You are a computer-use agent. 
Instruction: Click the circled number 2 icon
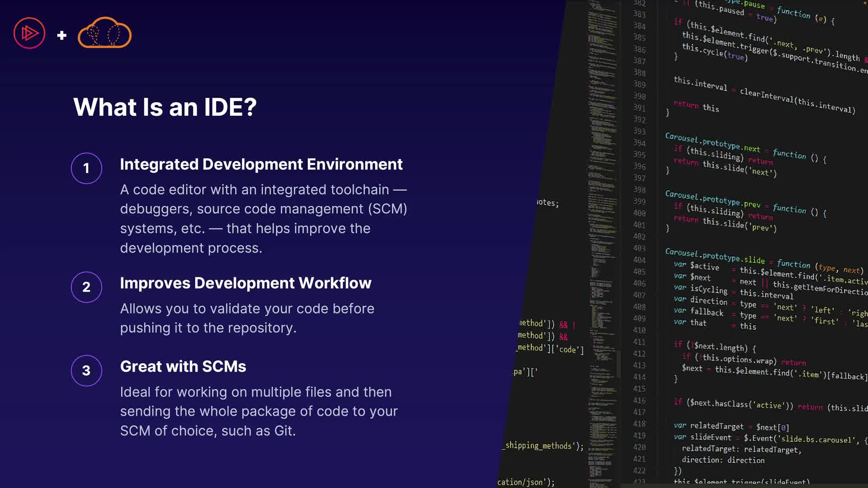pos(86,287)
